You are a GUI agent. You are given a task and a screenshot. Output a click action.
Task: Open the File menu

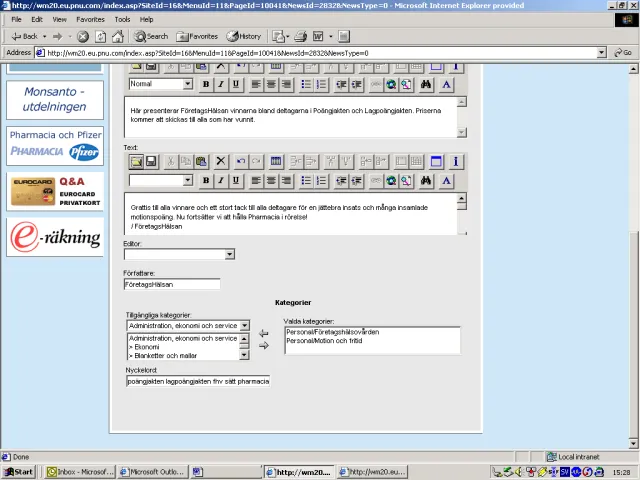16,19
